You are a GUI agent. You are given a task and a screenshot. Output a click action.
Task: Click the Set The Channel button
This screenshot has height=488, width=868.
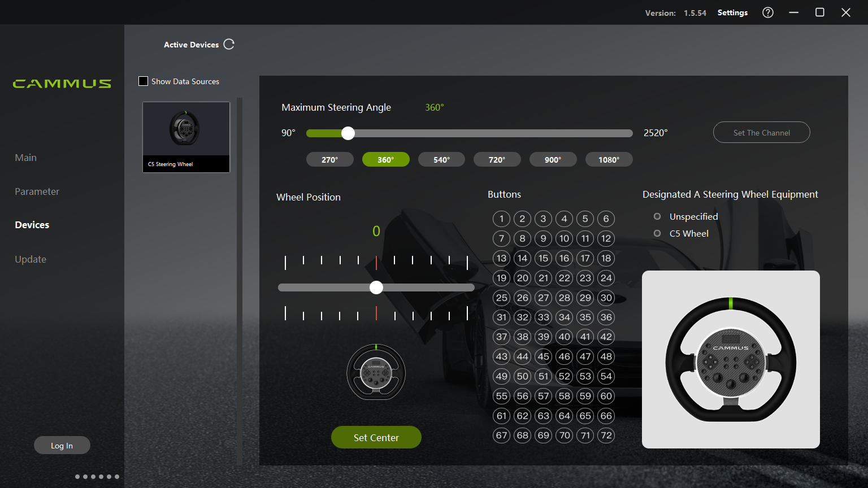(x=761, y=132)
